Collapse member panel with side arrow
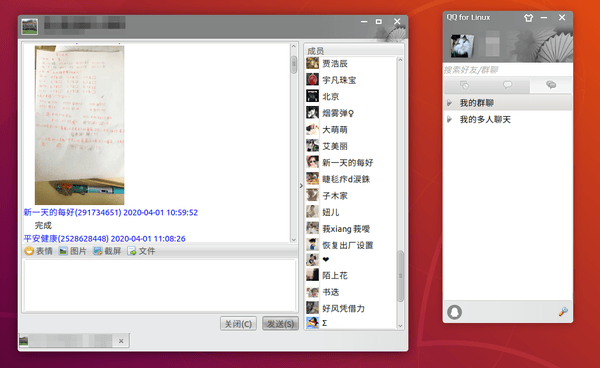This screenshot has height=368, width=600. click(301, 186)
